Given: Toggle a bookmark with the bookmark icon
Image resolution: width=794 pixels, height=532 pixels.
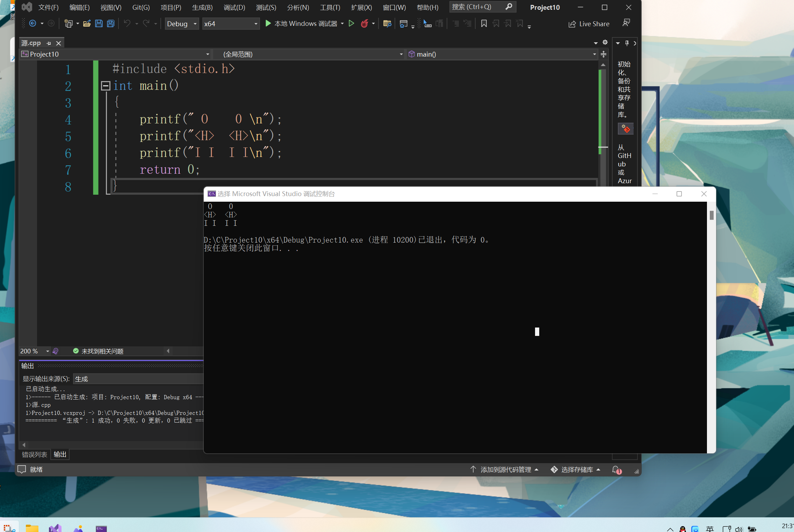Looking at the screenshot, I should pyautogui.click(x=484, y=24).
